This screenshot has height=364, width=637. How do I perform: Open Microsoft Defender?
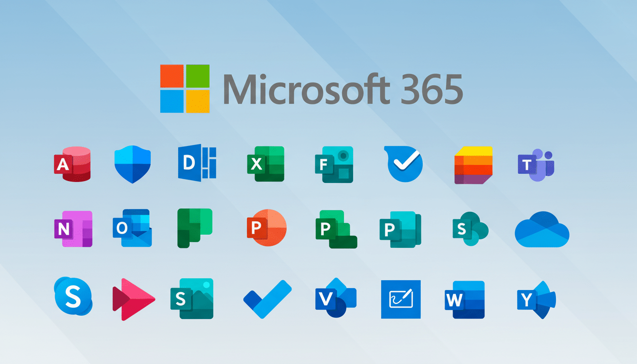point(132,164)
